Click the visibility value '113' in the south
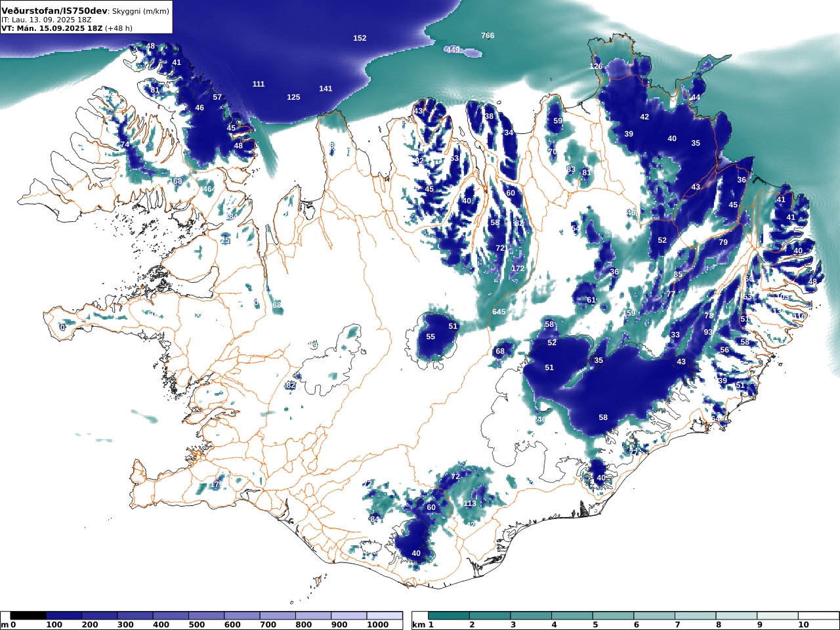 pyautogui.click(x=470, y=504)
